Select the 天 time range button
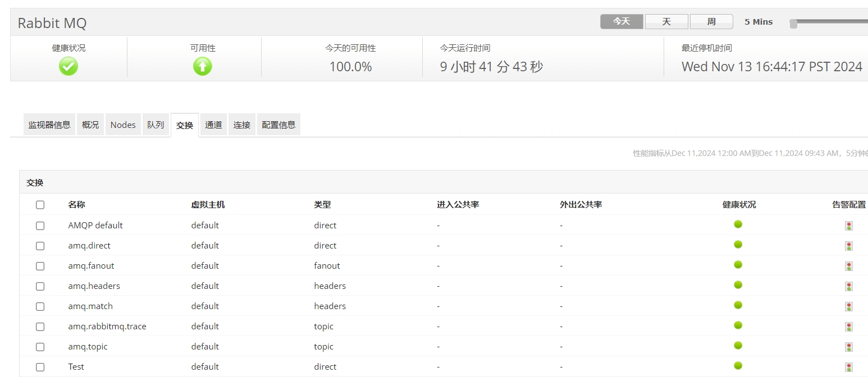This screenshot has height=377, width=868. (x=666, y=21)
